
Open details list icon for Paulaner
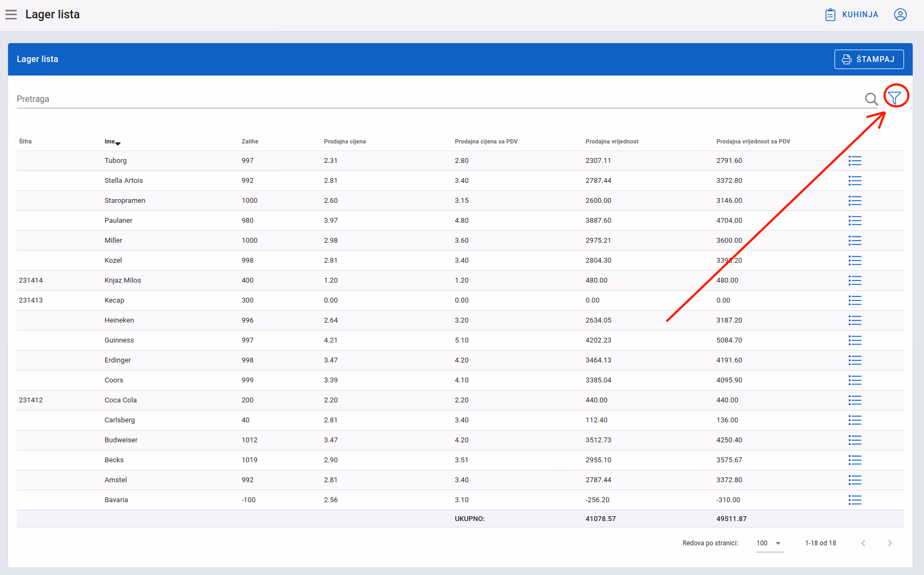tap(855, 221)
